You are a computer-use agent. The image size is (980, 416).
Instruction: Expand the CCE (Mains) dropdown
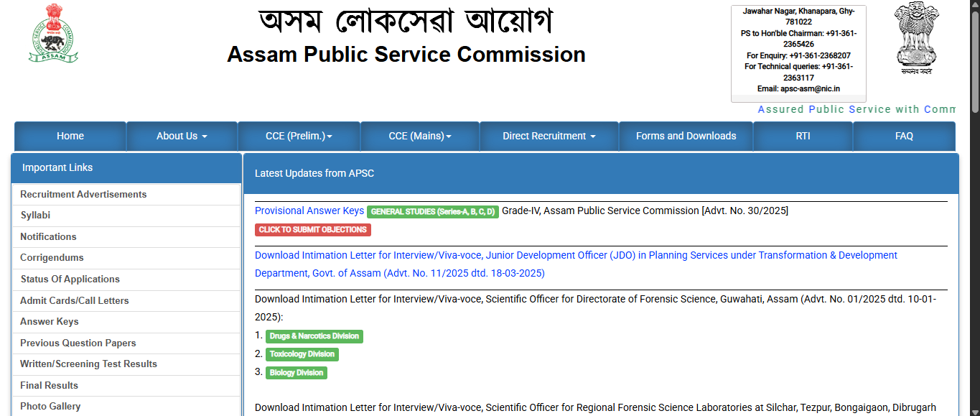point(420,136)
